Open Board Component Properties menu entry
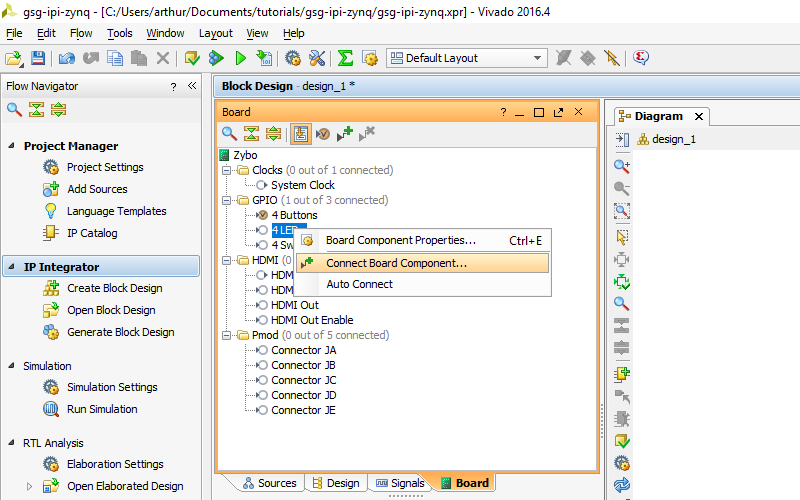This screenshot has height=500, width=800. click(x=422, y=240)
